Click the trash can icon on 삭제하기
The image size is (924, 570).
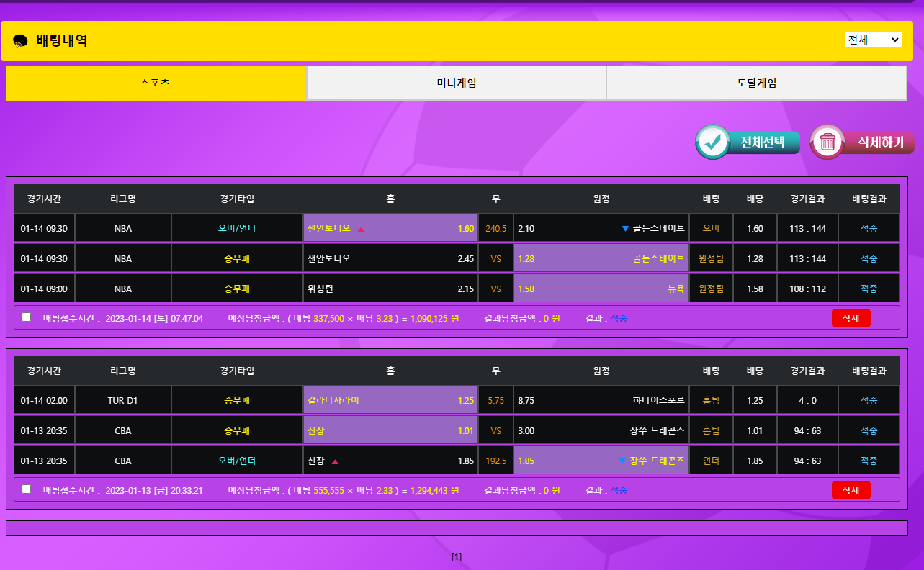coord(828,142)
